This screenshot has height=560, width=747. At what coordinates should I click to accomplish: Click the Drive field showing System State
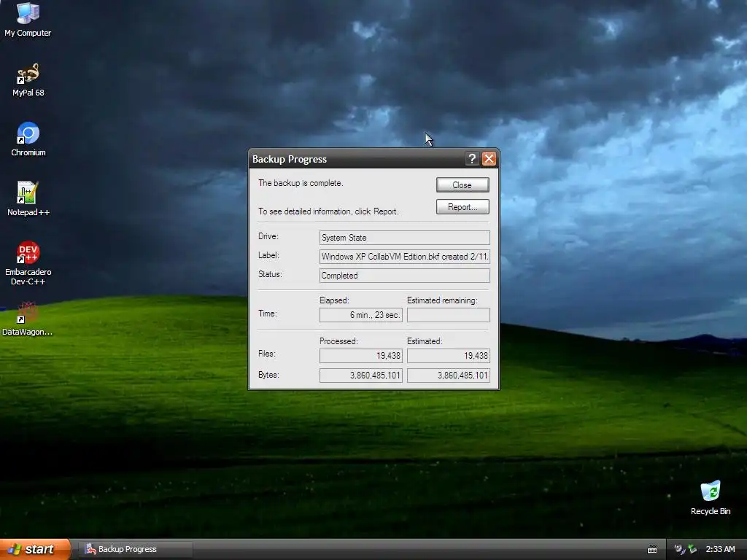[x=404, y=238]
